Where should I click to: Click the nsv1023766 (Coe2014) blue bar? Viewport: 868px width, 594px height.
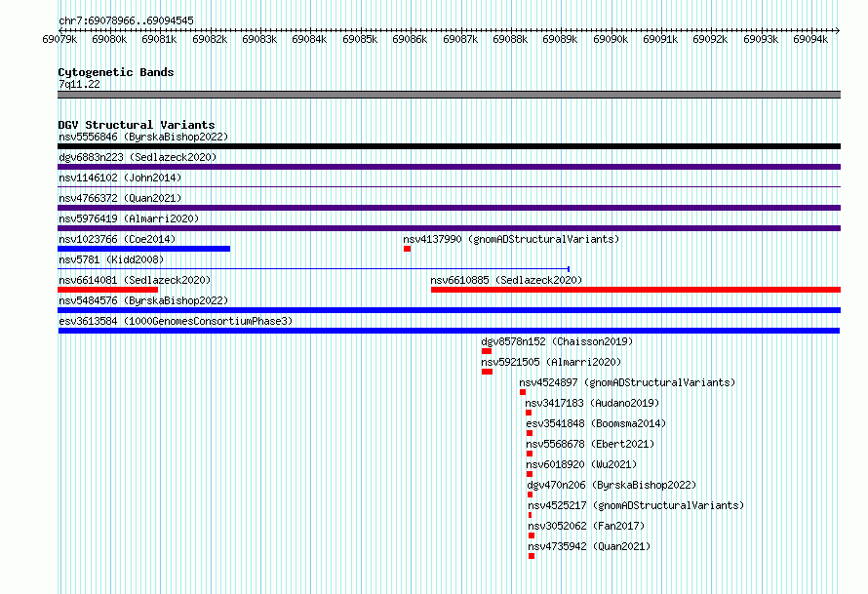click(x=144, y=249)
